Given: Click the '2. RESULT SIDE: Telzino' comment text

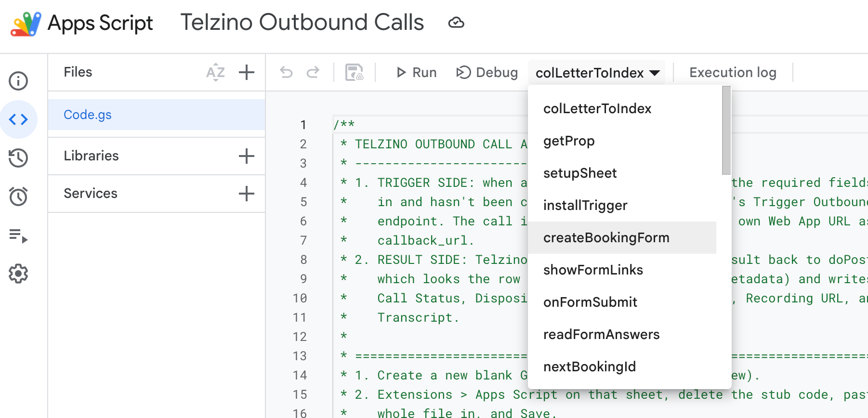Looking at the screenshot, I should tap(441, 260).
